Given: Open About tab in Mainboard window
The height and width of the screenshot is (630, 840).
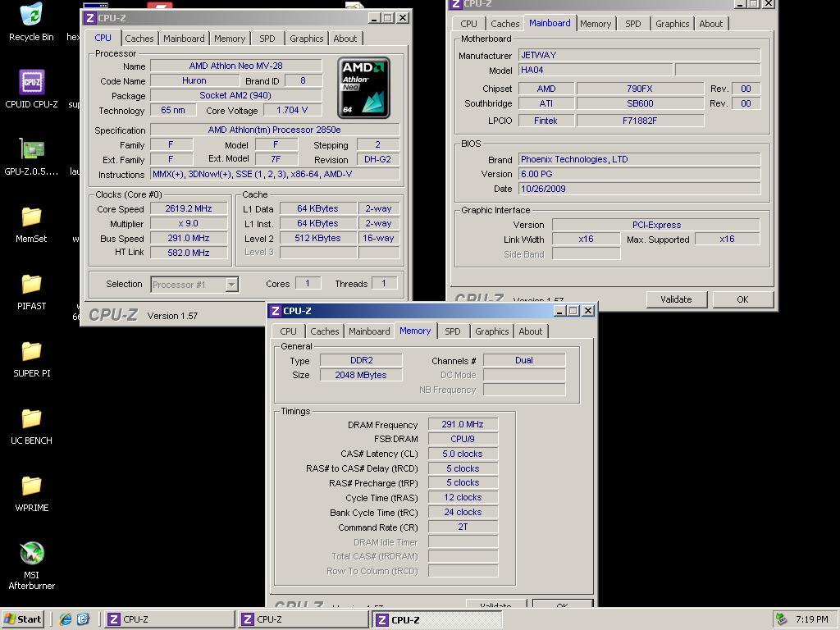Looking at the screenshot, I should coord(711,24).
